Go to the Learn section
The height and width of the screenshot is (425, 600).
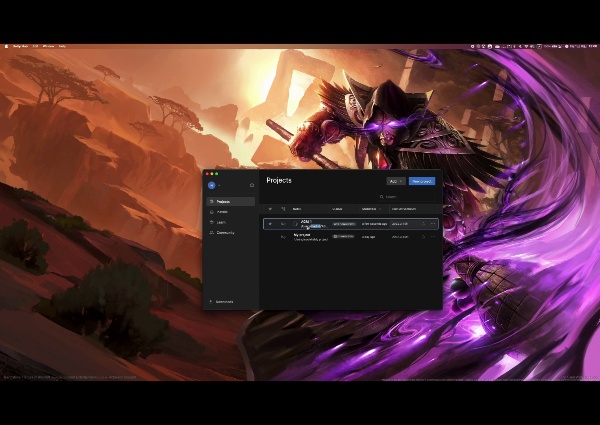click(x=218, y=222)
